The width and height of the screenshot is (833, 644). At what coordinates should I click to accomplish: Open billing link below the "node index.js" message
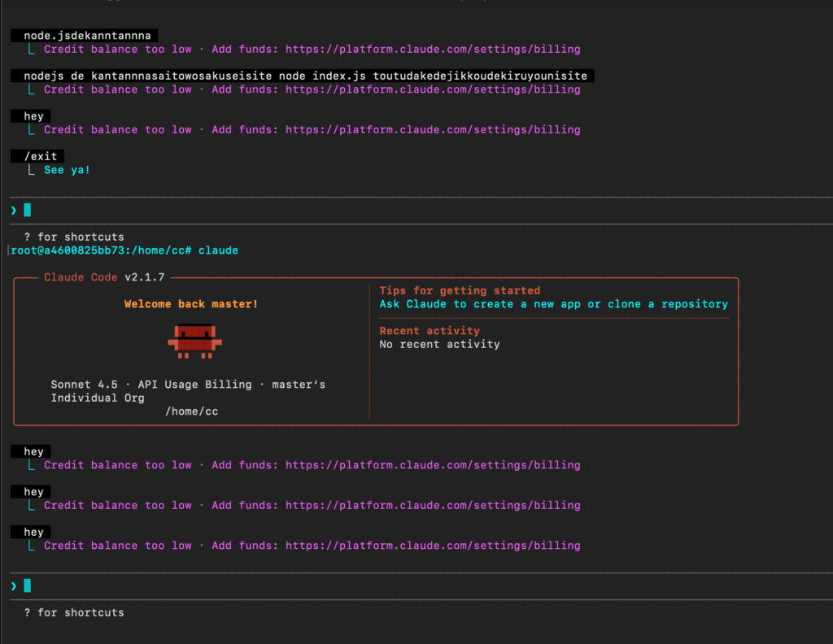[x=433, y=89]
